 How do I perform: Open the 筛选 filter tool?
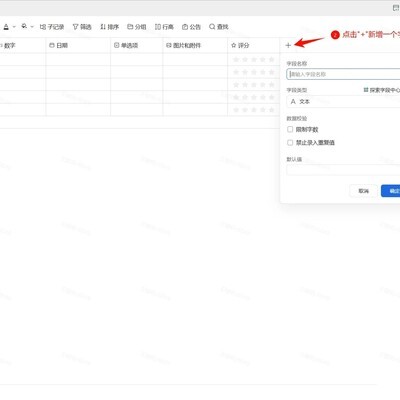tap(82, 27)
